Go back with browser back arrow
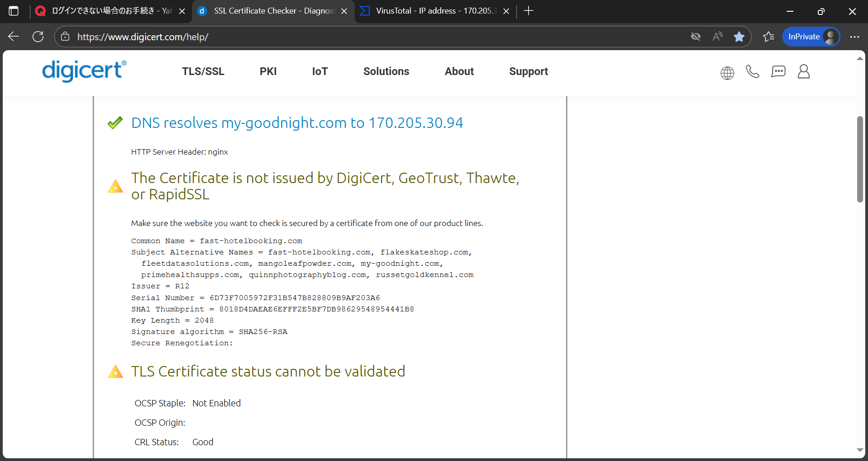This screenshot has width=868, height=461. pos(14,37)
